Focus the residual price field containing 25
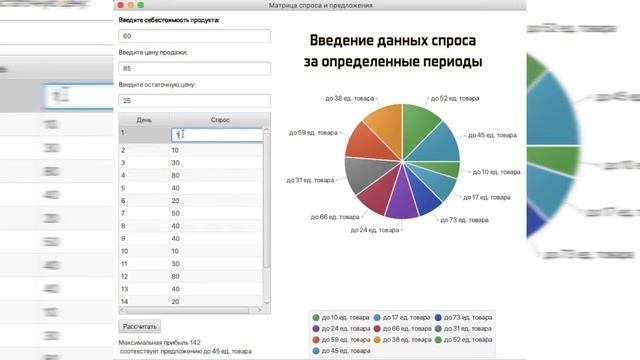Screen dimensions: 640x360 [194, 100]
